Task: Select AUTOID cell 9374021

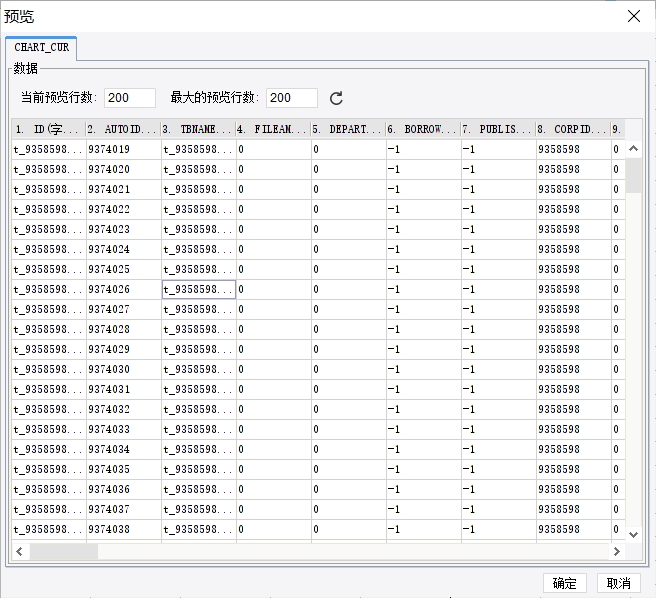Action: click(124, 190)
